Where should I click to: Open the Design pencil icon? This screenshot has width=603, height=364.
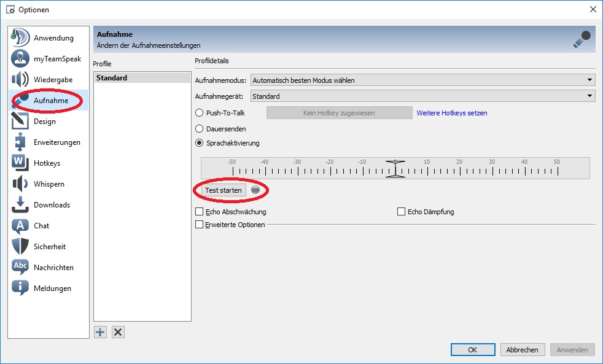pyautogui.click(x=20, y=122)
